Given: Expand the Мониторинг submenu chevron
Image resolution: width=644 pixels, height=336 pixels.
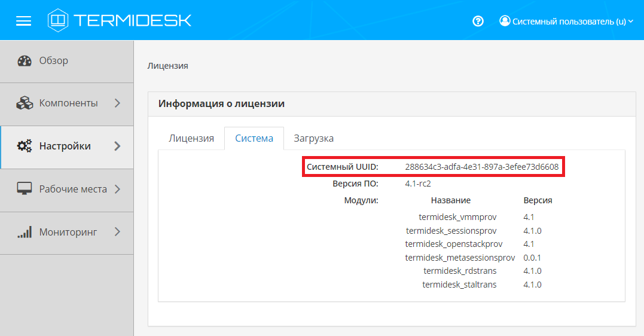Looking at the screenshot, I should click(x=117, y=233).
